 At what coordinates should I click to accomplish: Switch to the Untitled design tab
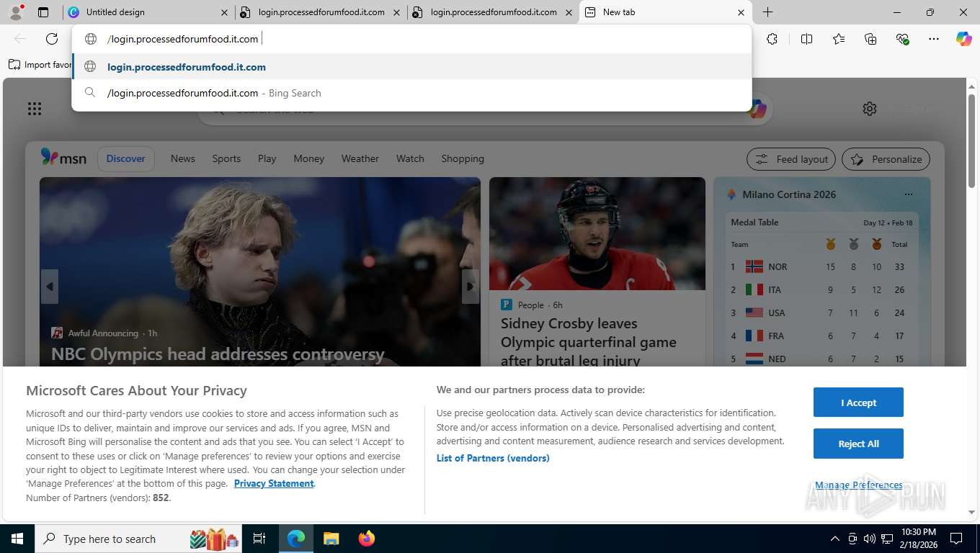click(x=148, y=12)
